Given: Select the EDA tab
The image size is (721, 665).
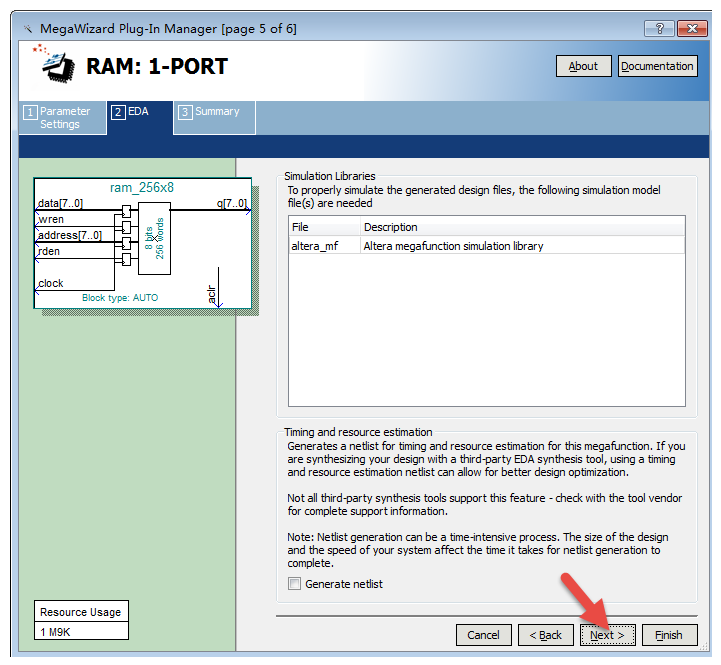Looking at the screenshot, I should (x=139, y=118).
